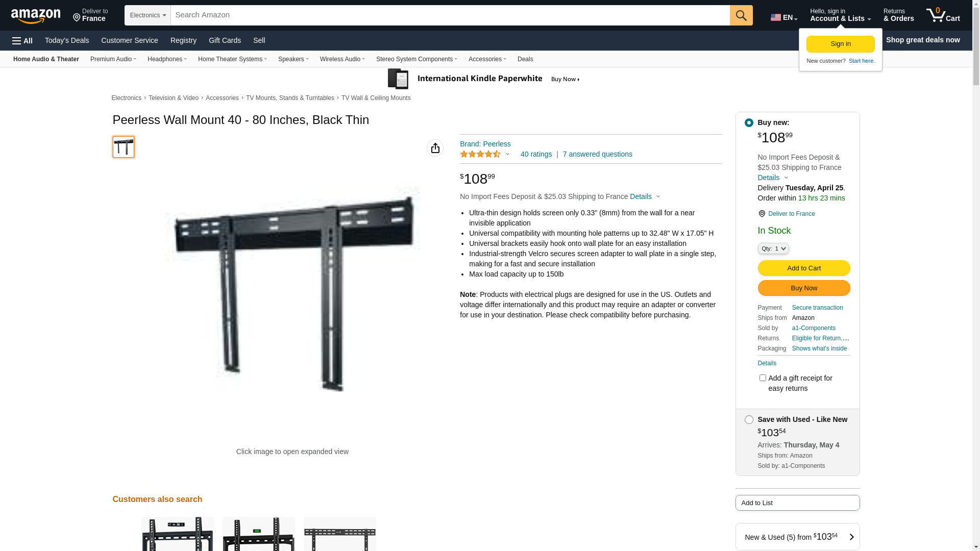The image size is (980, 551).
Task: Click the search magnifier button
Action: tap(741, 15)
